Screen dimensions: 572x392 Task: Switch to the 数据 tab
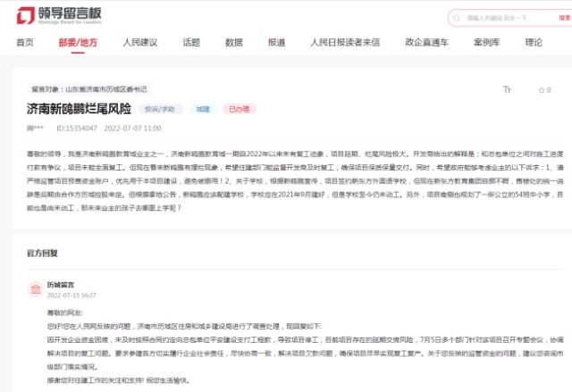coord(234,42)
